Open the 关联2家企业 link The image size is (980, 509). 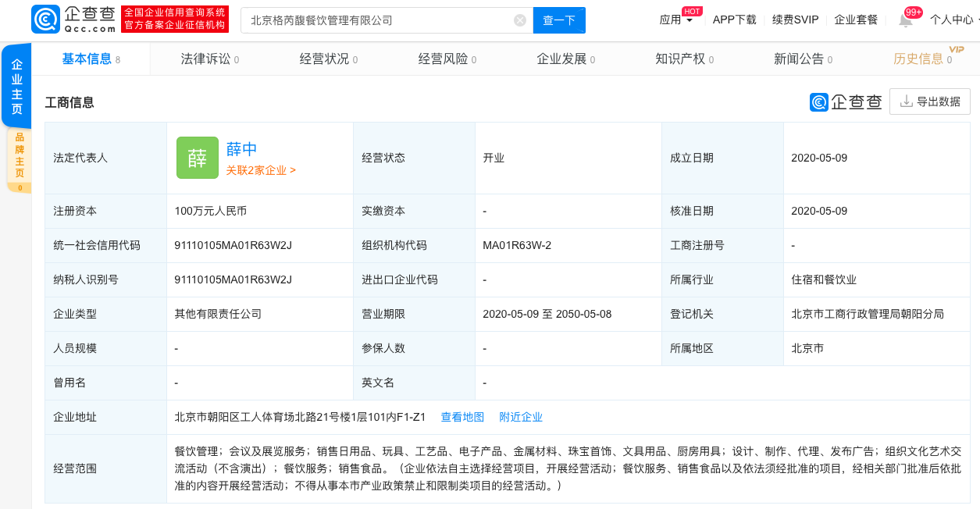(261, 172)
